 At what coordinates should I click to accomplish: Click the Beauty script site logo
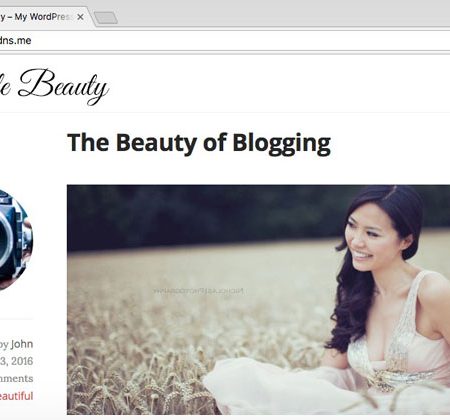click(54, 86)
